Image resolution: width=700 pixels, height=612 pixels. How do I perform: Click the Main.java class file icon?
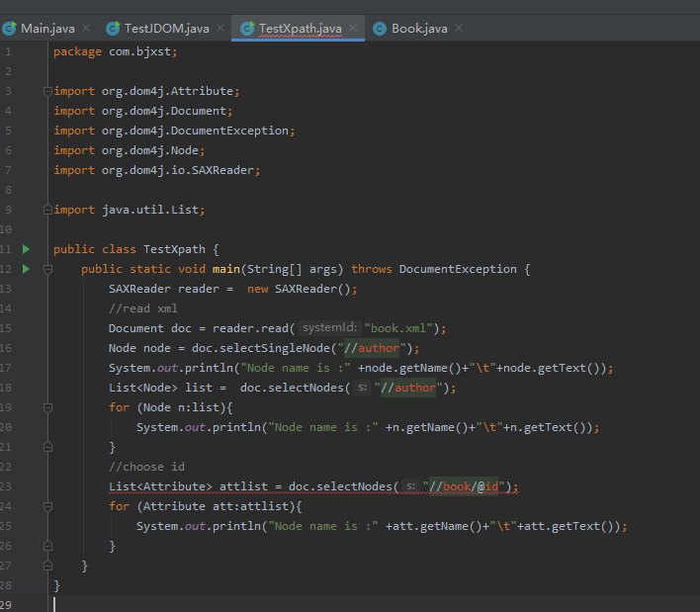pos(9,29)
